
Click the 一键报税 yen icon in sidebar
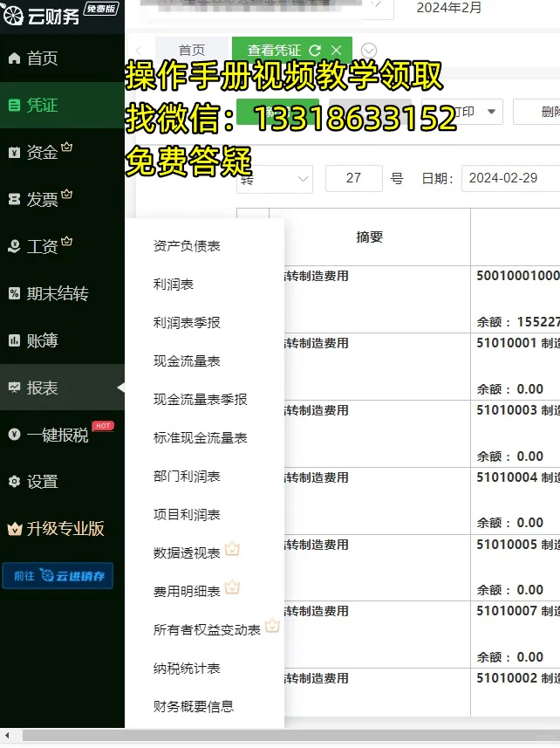pyautogui.click(x=14, y=435)
